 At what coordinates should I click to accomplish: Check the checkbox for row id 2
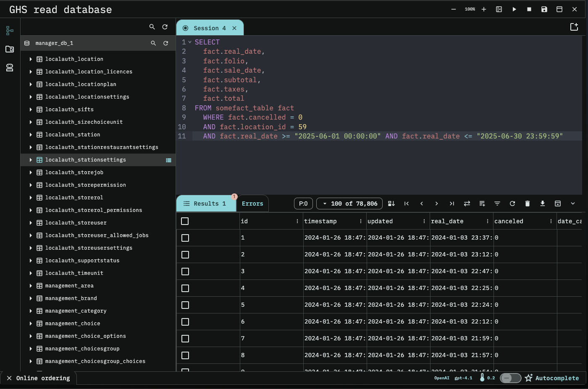tap(185, 255)
